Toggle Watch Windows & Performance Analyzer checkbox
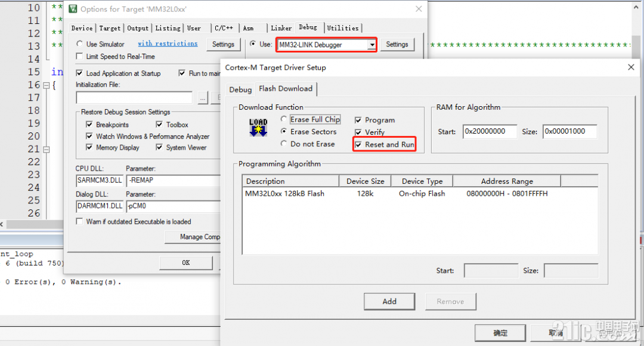 [89, 136]
